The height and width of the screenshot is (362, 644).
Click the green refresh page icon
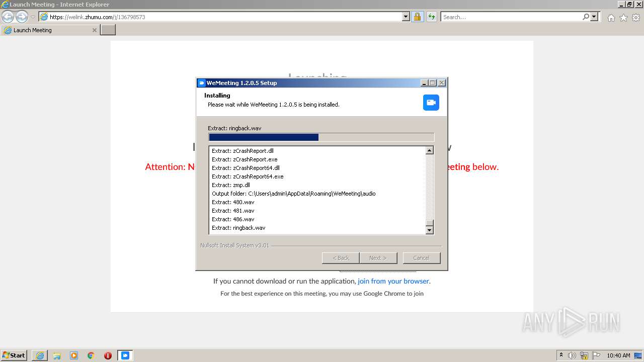point(432,17)
